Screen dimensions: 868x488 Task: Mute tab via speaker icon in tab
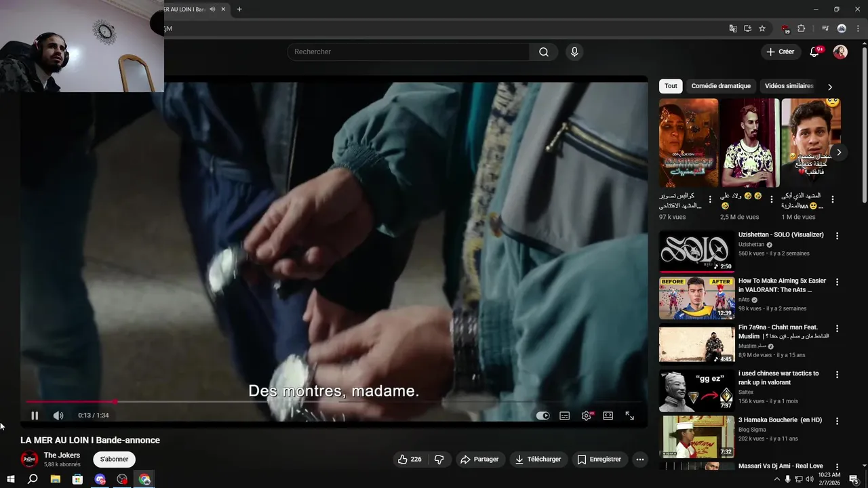coord(212,9)
